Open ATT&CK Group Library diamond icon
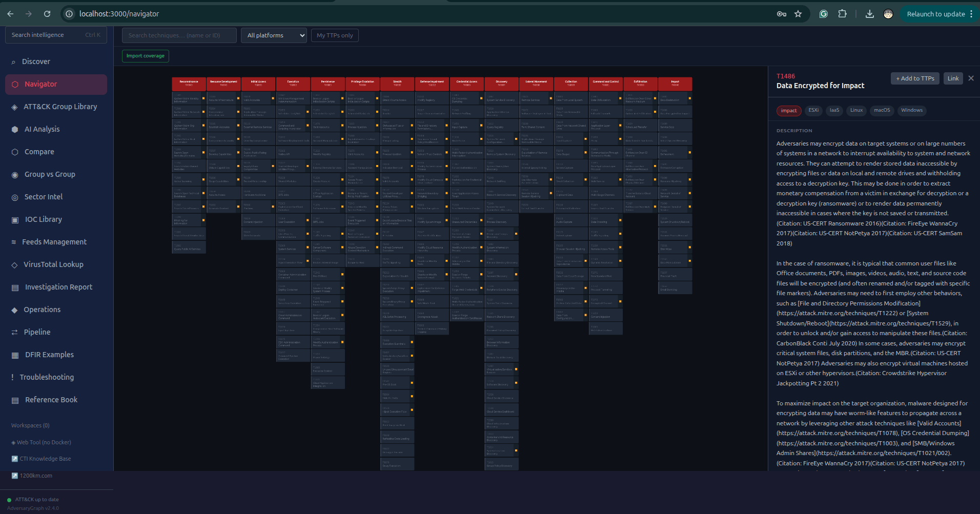The width and height of the screenshot is (980, 514). tap(14, 107)
